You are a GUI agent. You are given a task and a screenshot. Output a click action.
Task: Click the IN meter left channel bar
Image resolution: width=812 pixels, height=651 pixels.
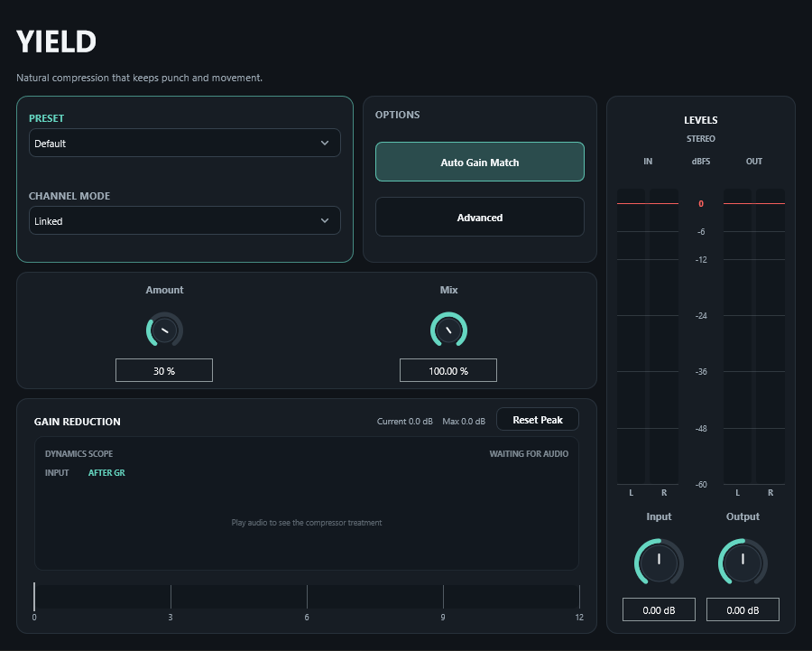click(632, 337)
